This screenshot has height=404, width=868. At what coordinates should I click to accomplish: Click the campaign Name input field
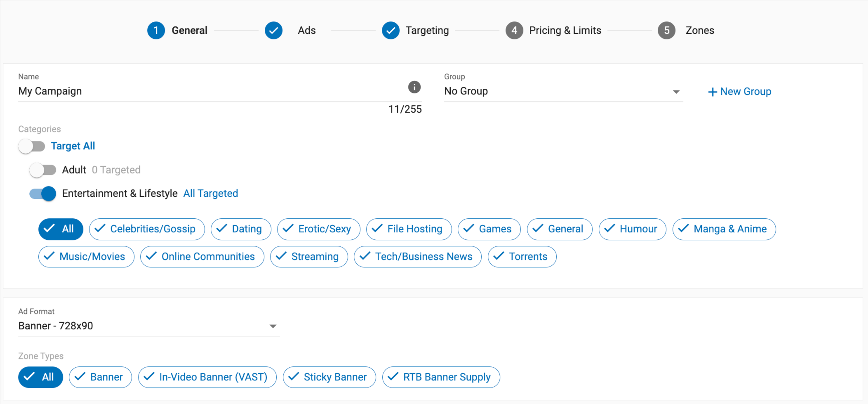206,91
